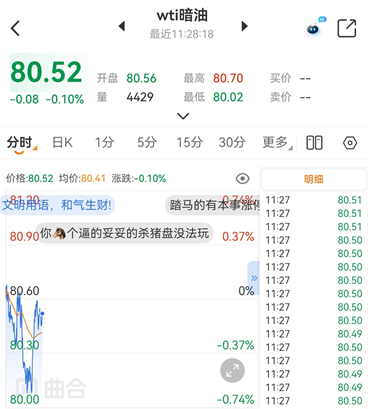Switch to 日K tab
The height and width of the screenshot is (409, 380).
(62, 143)
